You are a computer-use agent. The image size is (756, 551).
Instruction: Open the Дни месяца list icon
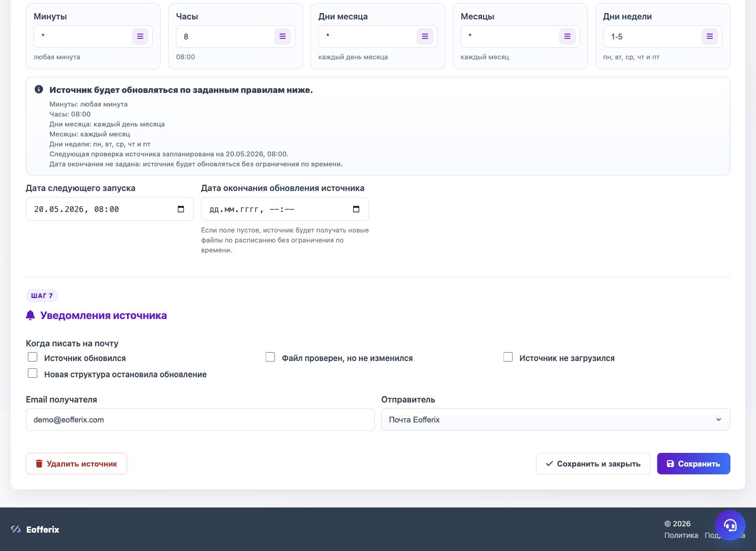425,36
